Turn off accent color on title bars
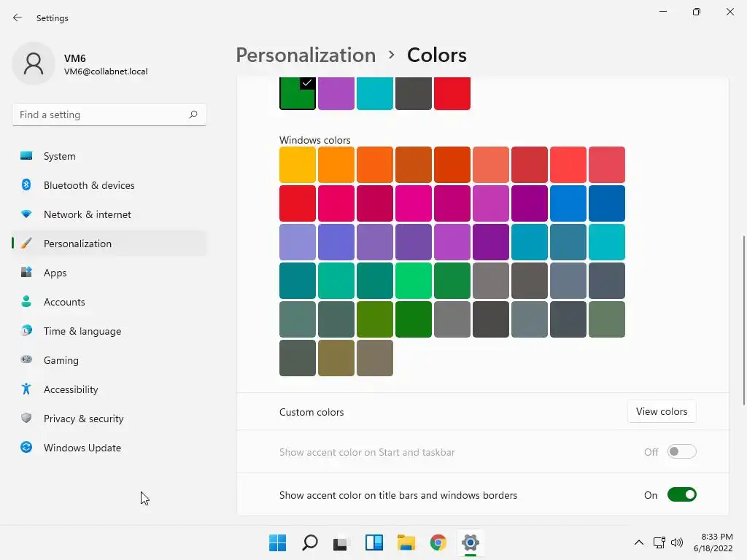The width and height of the screenshot is (747, 560). point(681,495)
